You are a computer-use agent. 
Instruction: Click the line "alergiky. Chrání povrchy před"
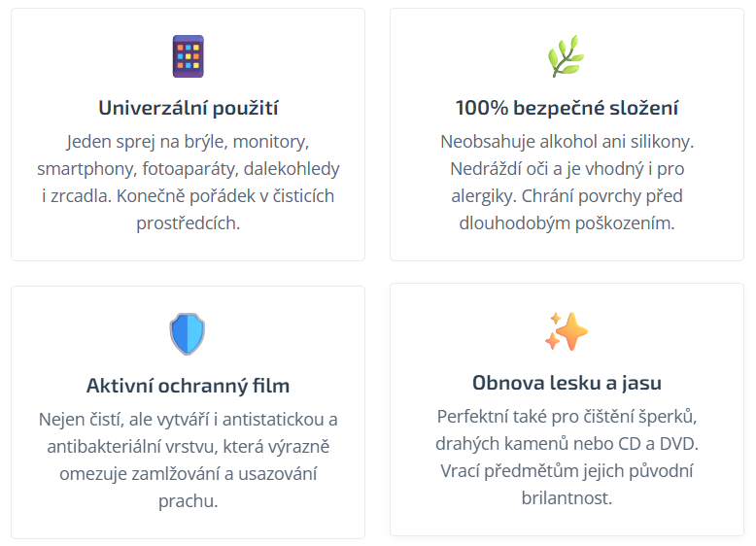pos(567,196)
